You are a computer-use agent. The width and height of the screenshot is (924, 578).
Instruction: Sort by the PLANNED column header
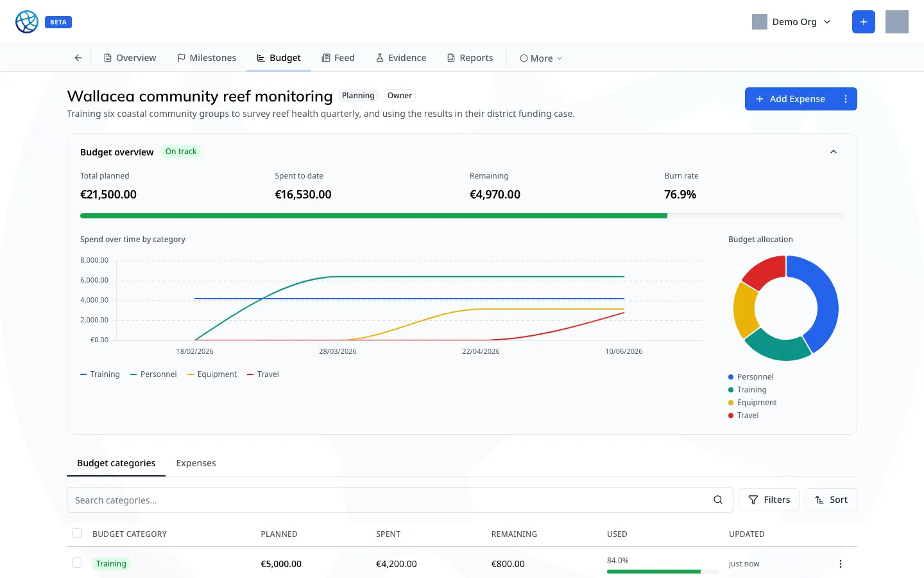(x=279, y=534)
